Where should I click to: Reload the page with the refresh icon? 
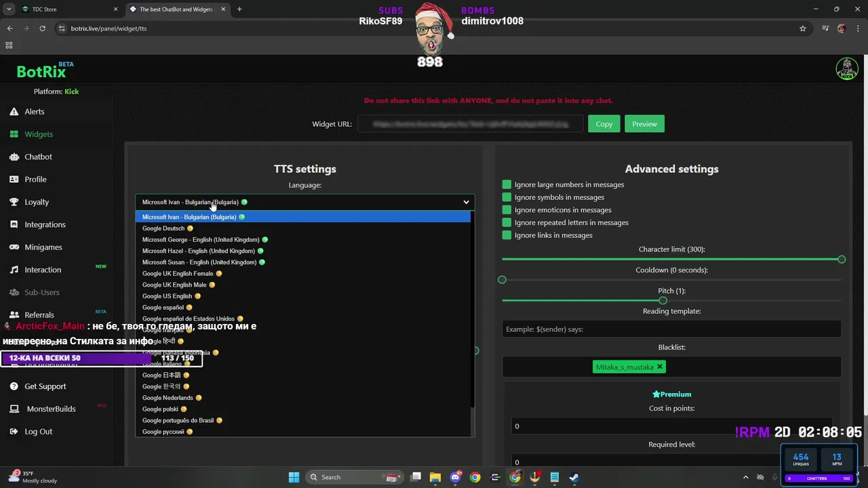[42, 28]
